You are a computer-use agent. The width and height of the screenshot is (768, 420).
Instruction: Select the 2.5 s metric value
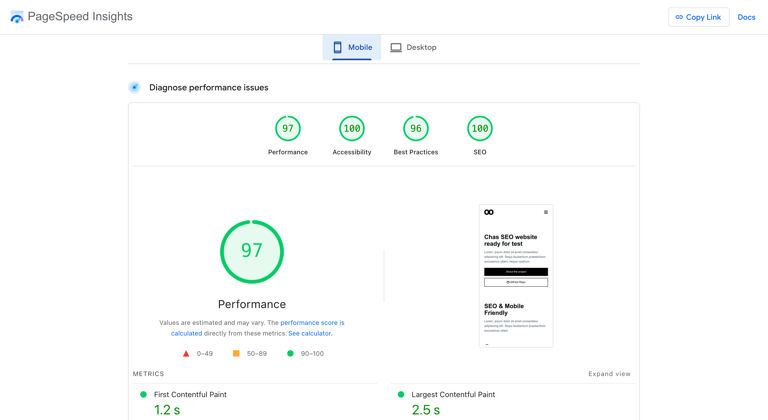click(x=426, y=410)
